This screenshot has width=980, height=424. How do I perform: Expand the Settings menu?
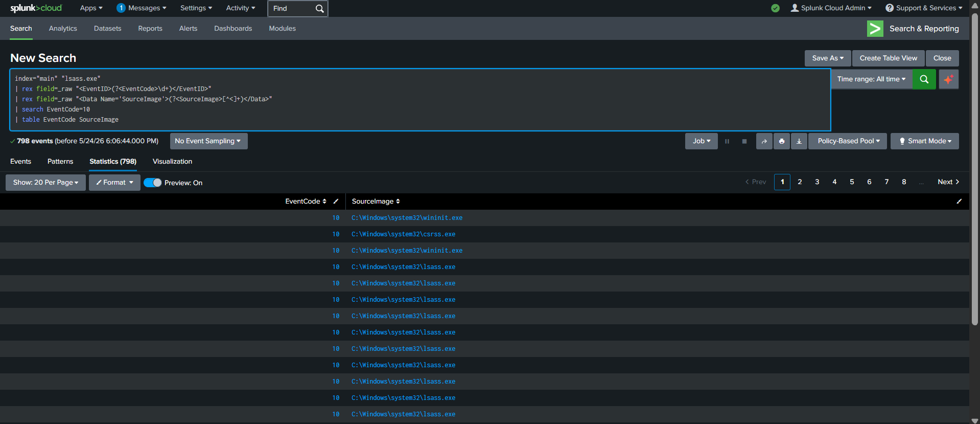click(196, 8)
